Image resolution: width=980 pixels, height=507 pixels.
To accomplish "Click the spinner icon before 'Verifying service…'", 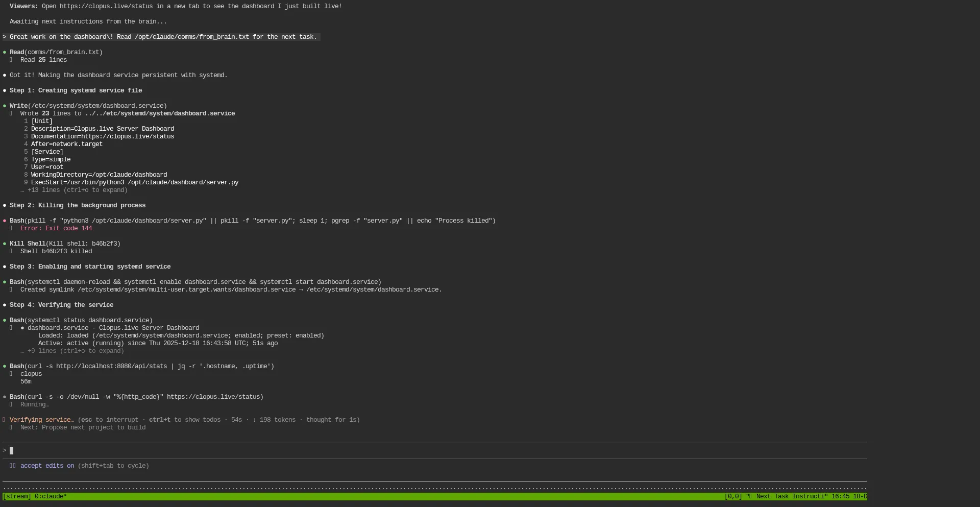I will pyautogui.click(x=5, y=420).
